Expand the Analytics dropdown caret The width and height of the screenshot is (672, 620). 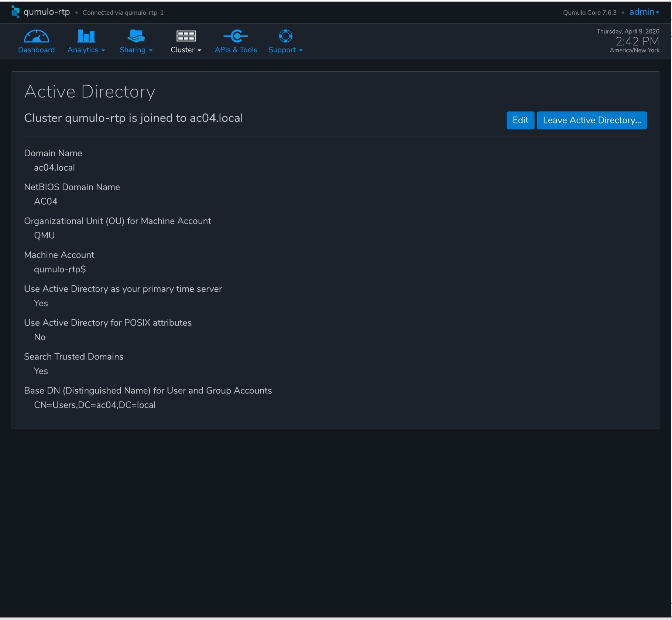click(x=103, y=50)
